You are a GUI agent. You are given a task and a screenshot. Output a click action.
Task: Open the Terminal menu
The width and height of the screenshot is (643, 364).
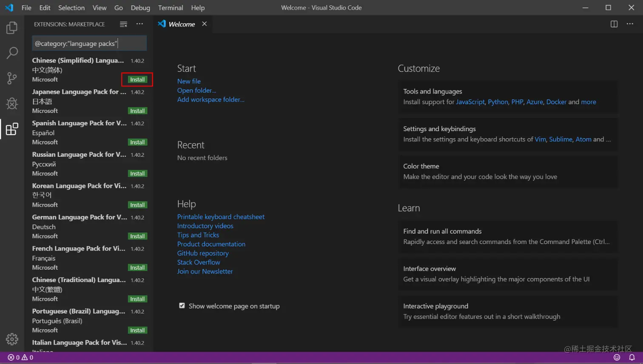click(171, 8)
